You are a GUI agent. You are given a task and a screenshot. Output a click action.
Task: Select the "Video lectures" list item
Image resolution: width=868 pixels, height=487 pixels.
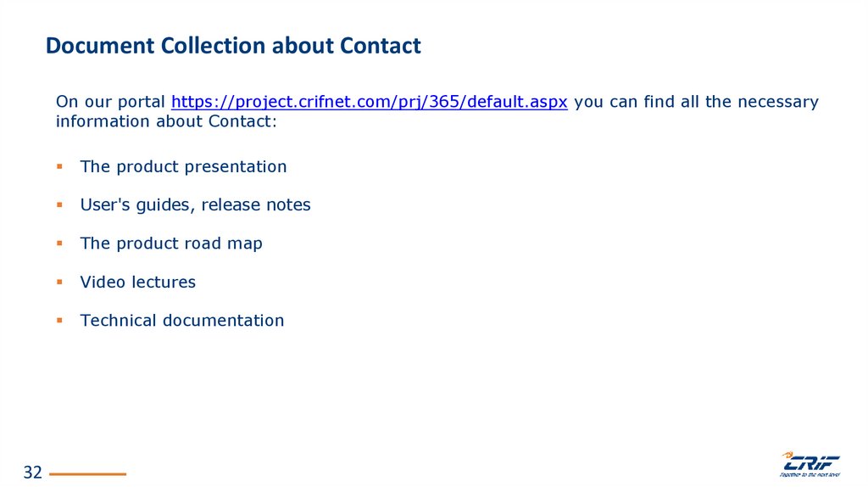tap(137, 283)
